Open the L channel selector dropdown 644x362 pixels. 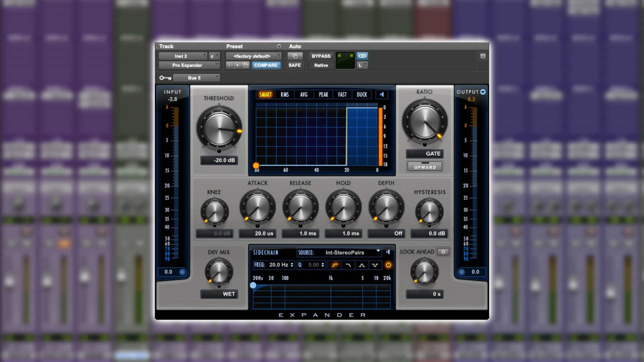click(362, 65)
